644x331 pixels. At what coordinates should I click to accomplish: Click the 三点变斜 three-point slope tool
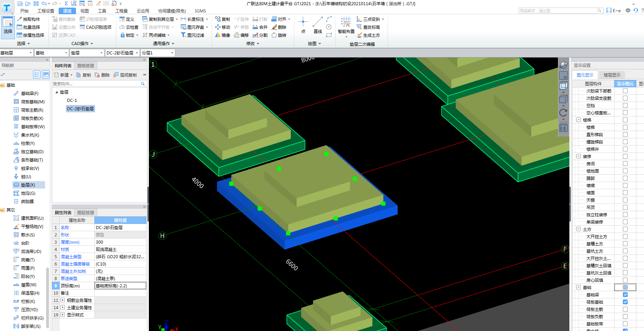point(370,19)
